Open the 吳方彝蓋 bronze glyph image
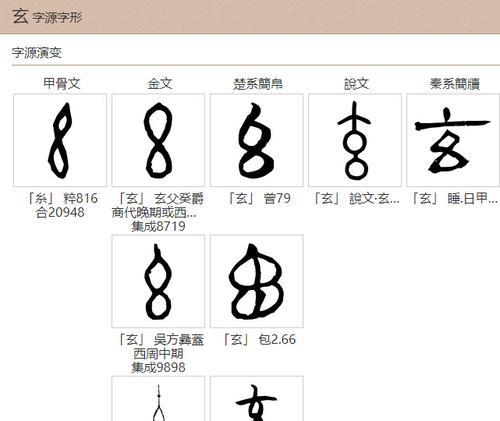Viewport: 500px width, 421px height. (x=158, y=281)
